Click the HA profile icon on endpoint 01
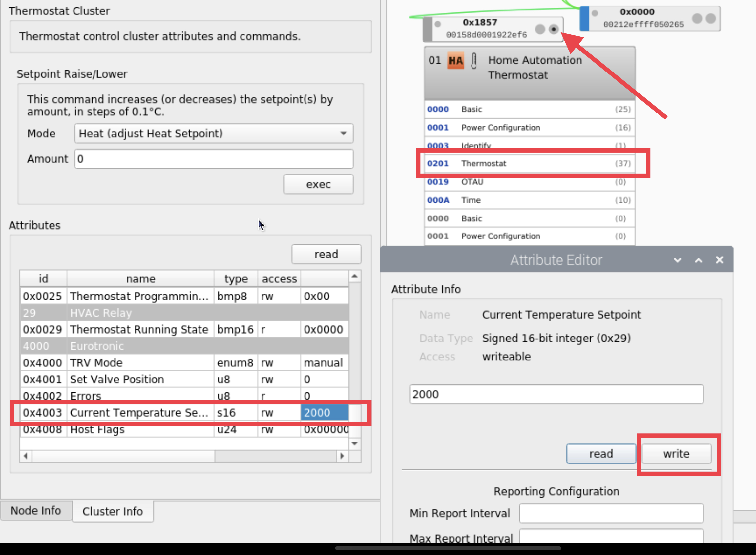The height and width of the screenshot is (555, 756). (455, 60)
